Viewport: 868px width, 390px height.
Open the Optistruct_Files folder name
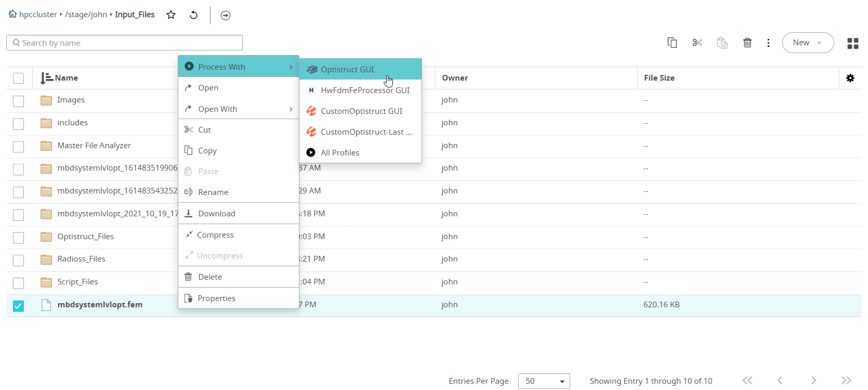coord(86,237)
